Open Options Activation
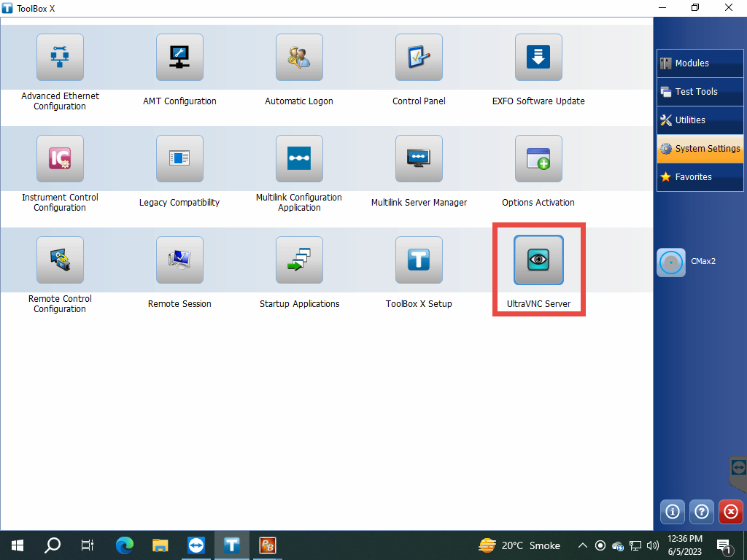 (x=538, y=158)
